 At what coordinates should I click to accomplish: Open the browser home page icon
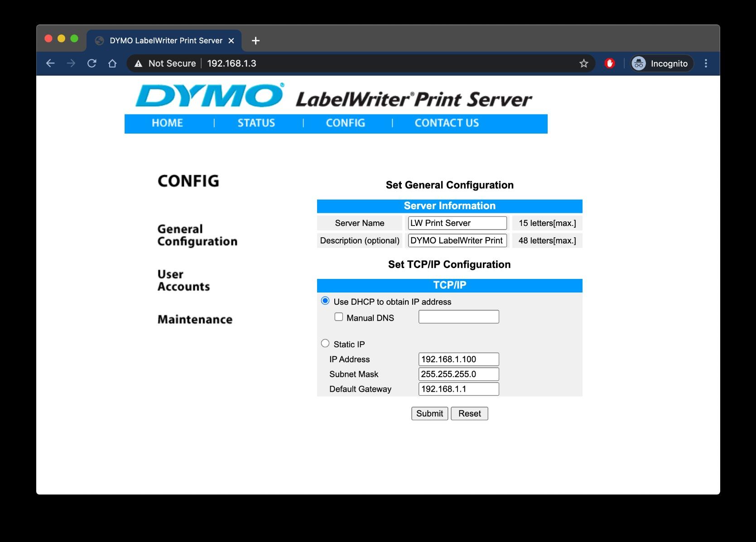tap(112, 63)
